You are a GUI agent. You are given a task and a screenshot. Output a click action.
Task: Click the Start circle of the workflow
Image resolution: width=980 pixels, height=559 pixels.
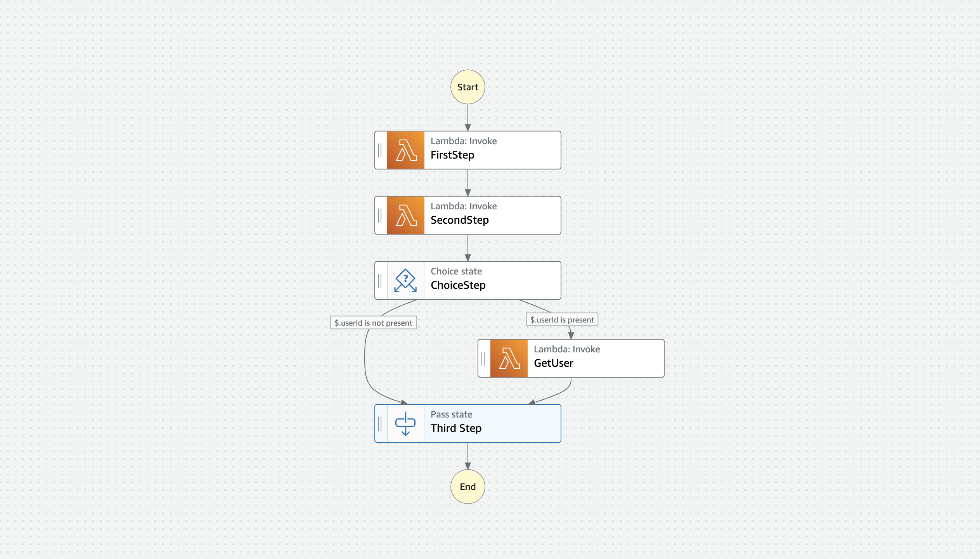[x=467, y=87]
